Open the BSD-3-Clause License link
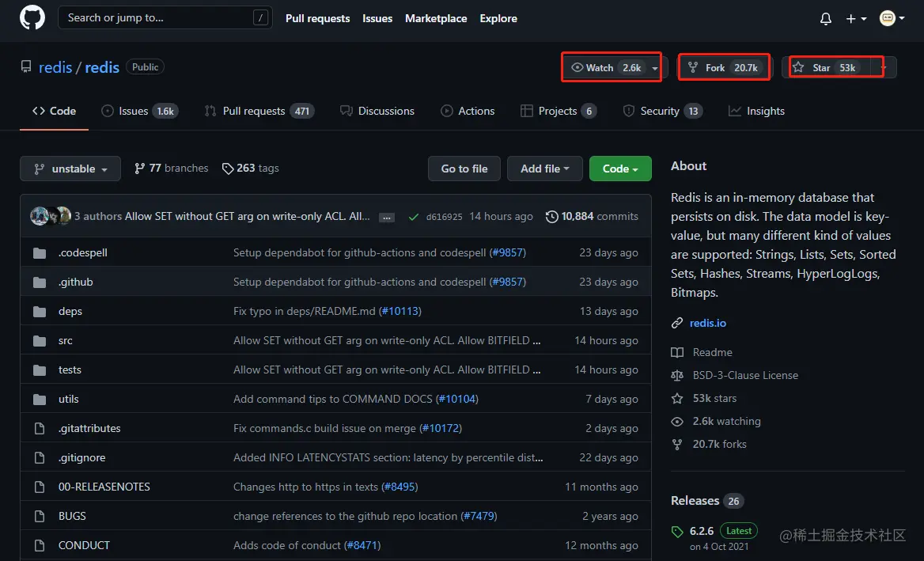The height and width of the screenshot is (561, 924). (735, 375)
